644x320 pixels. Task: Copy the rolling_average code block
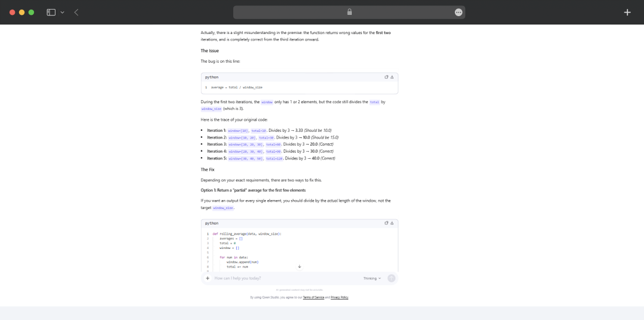386,223
